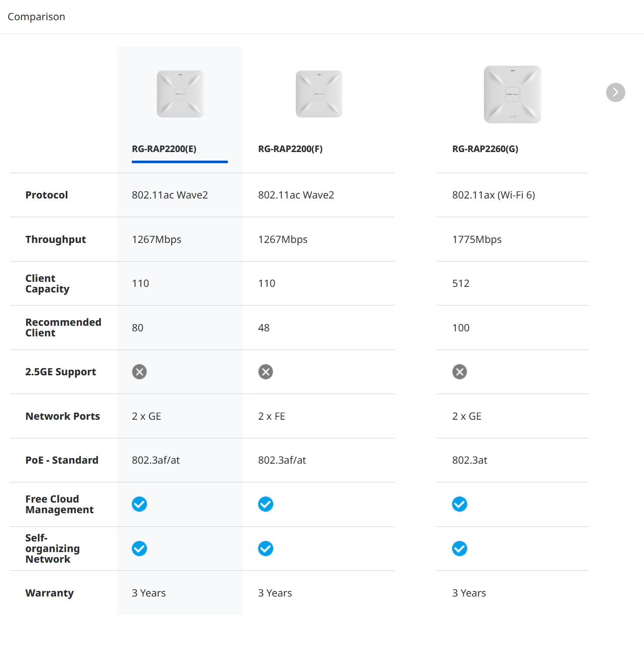Click the 802.11ax (Wi-Fi 6) protocol value
This screenshot has height=645, width=644.
[493, 195]
